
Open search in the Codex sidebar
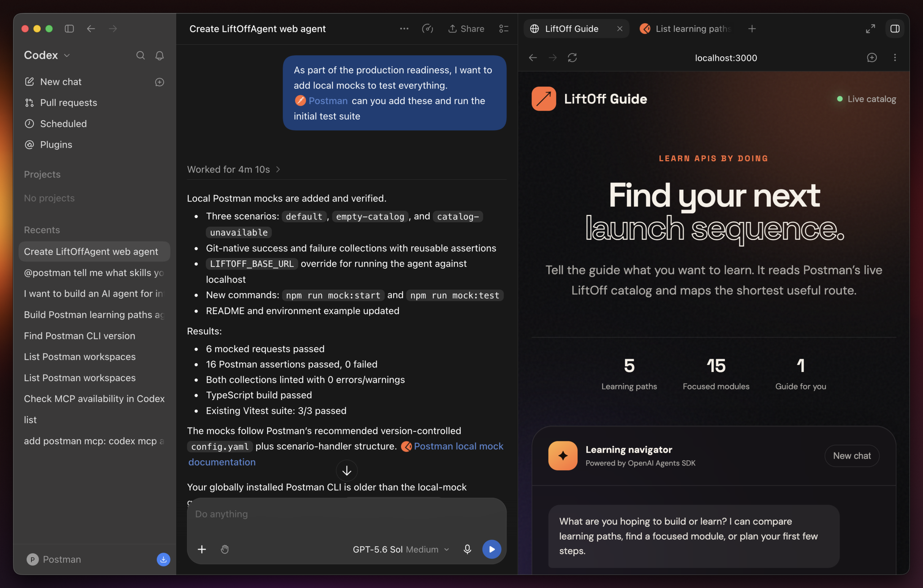[141, 56]
